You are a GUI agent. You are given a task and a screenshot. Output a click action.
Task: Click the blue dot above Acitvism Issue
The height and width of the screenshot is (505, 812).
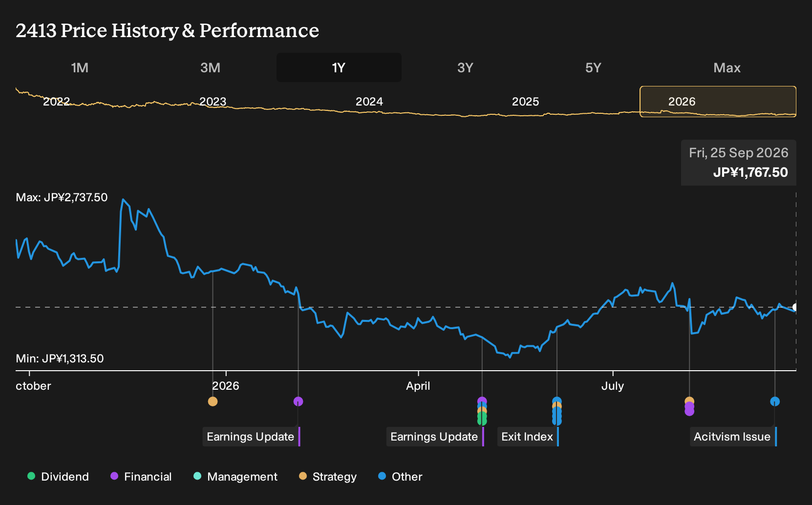tap(775, 401)
